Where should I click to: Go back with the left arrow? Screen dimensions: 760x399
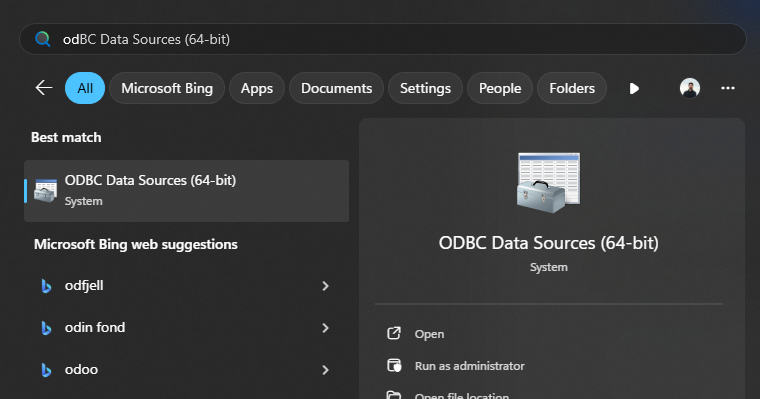(x=44, y=88)
